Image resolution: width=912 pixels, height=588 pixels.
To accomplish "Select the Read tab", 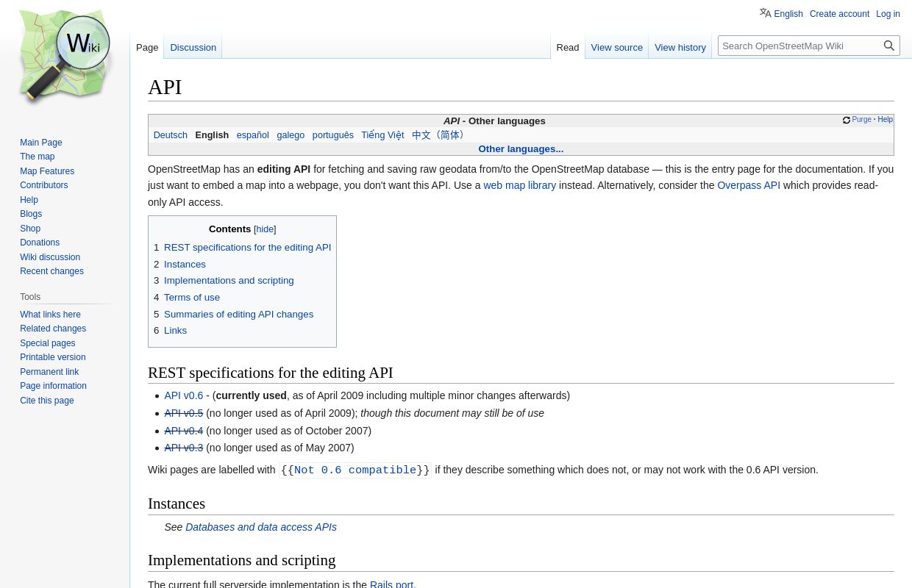I will coord(568,47).
